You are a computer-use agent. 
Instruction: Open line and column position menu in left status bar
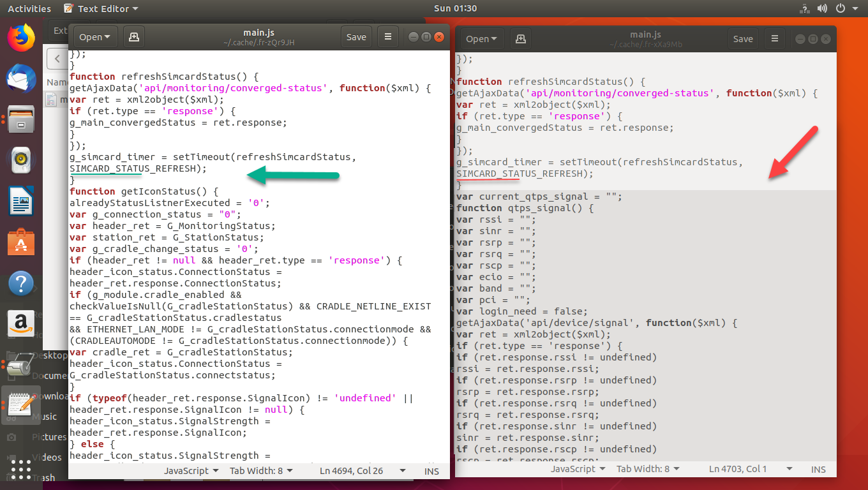[362, 471]
